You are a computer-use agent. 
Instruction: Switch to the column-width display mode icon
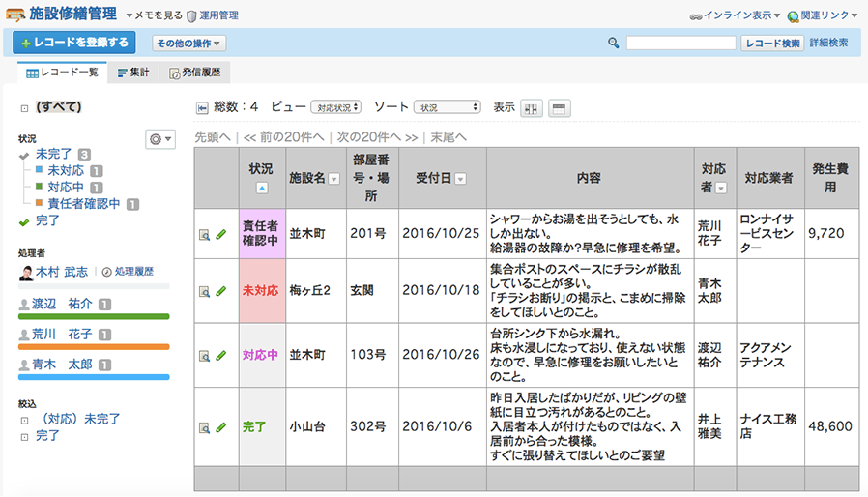[x=532, y=108]
